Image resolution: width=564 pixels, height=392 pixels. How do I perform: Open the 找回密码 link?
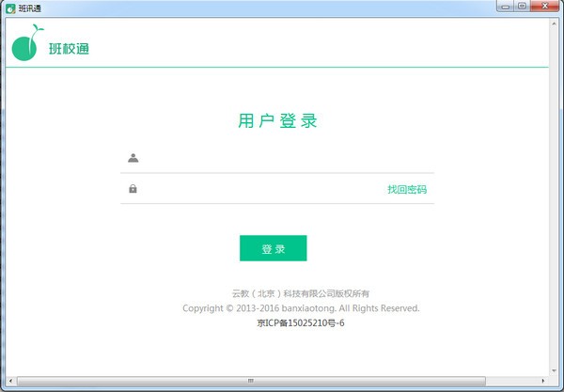pyautogui.click(x=407, y=189)
